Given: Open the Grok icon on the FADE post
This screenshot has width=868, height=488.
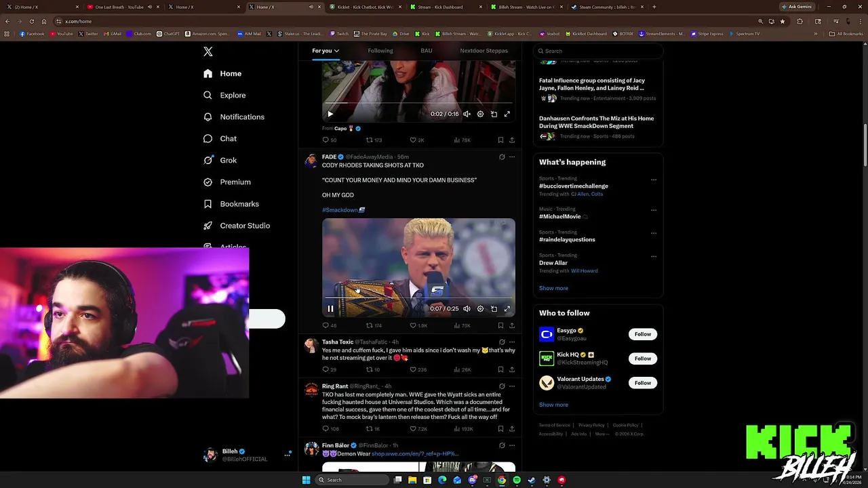Looking at the screenshot, I should click(502, 157).
